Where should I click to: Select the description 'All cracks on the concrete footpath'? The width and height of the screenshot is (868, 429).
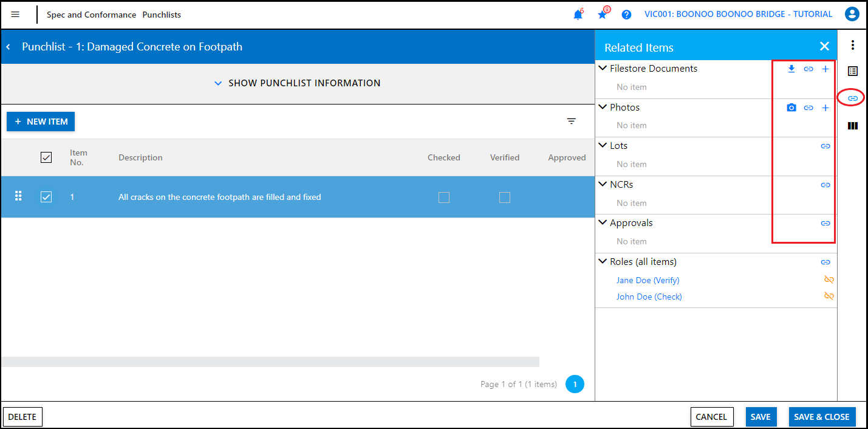click(x=220, y=197)
